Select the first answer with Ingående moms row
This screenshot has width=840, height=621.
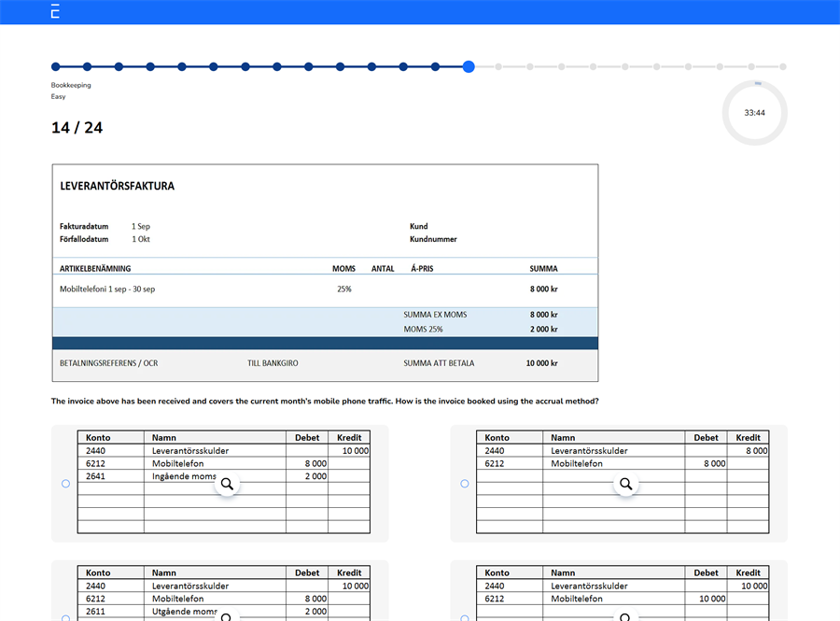[64, 483]
